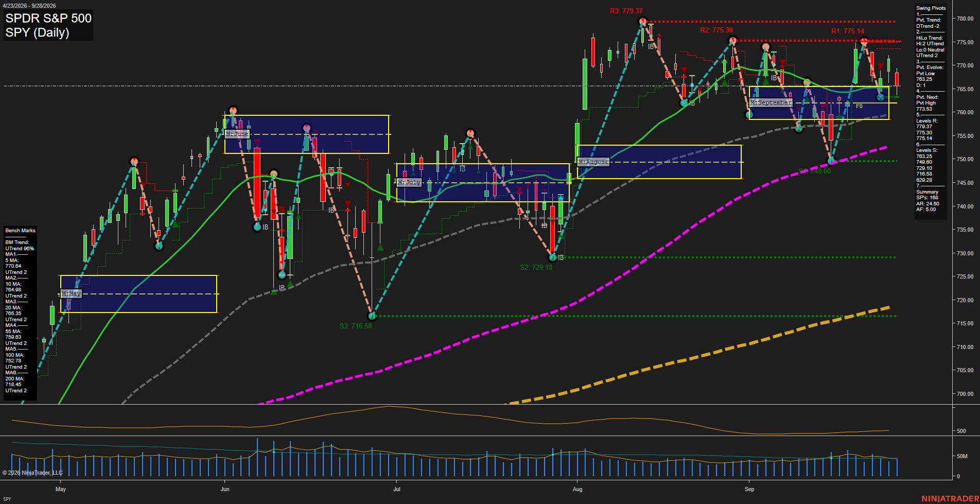Image resolution: width=980 pixels, height=504 pixels.
Task: Select the R3: 779.37 resistance label
Action: click(x=626, y=11)
